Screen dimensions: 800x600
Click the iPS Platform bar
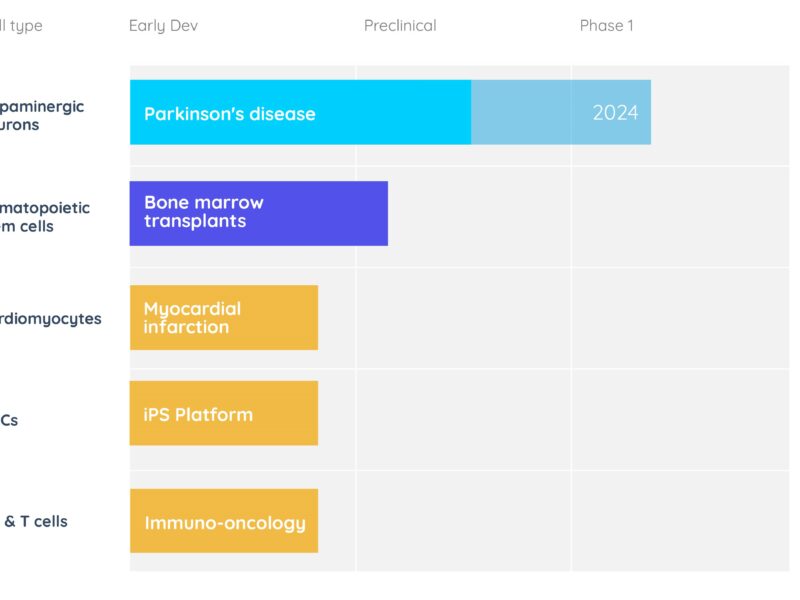pos(224,413)
